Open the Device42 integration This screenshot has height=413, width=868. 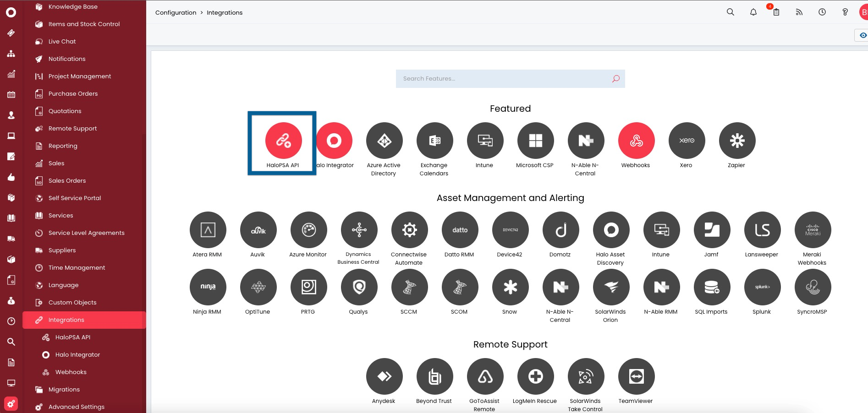tap(510, 230)
